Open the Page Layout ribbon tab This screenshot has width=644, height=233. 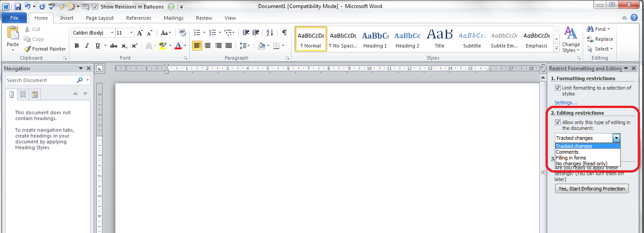tap(100, 18)
